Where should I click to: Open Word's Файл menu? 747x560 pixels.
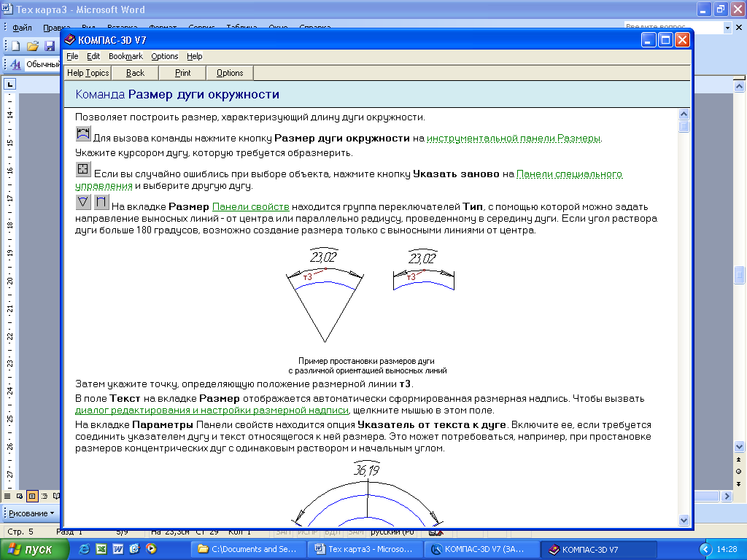[x=22, y=28]
